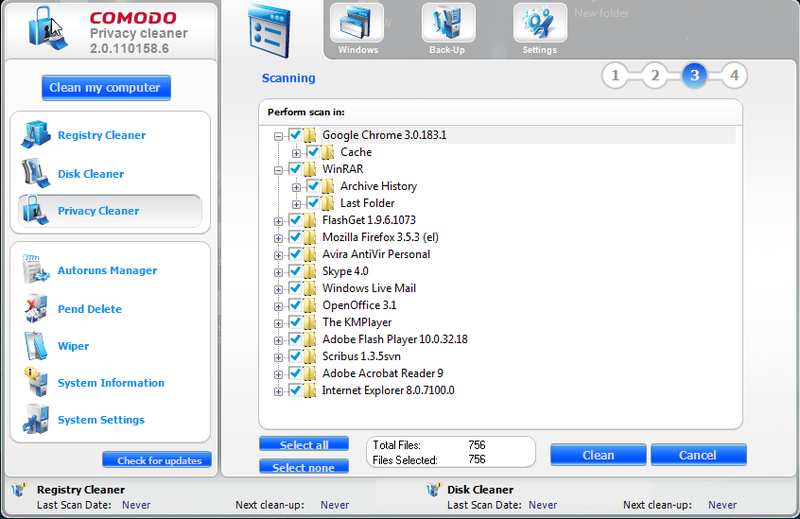
Task: Click the status bar Registry Cleaner icon
Action: 19,490
